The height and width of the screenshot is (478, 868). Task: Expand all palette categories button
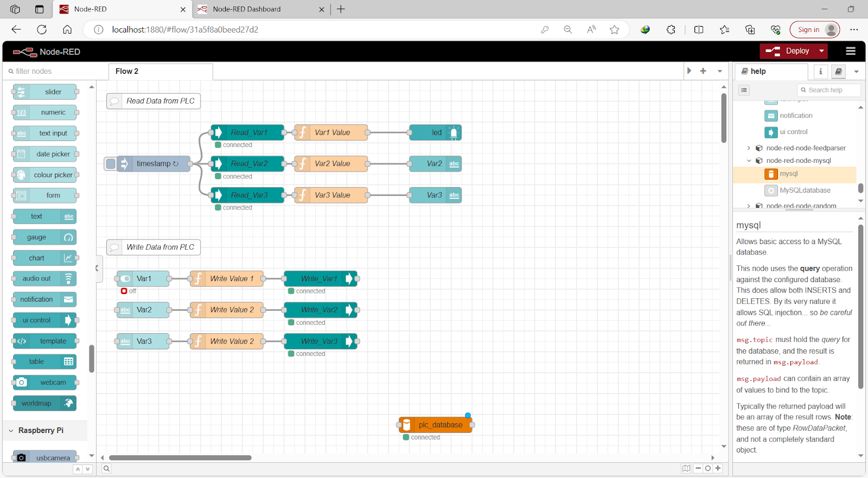click(x=87, y=469)
